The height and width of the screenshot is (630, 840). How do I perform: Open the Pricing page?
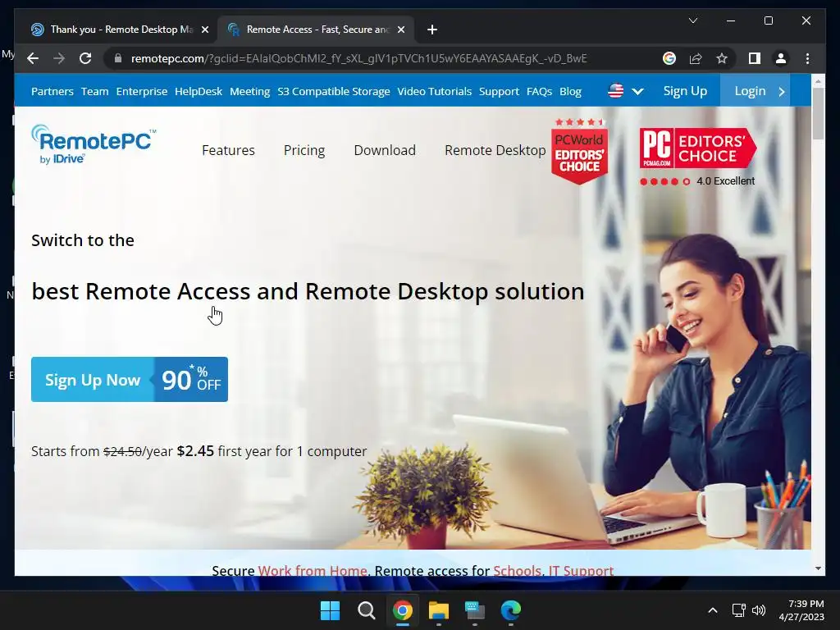(304, 150)
